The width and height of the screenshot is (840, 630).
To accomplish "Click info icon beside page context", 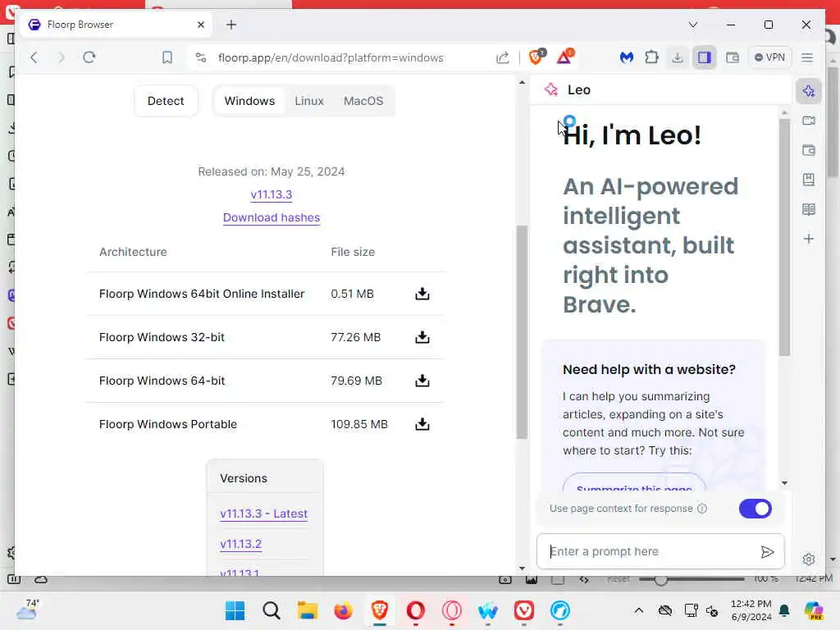I will point(702,509).
